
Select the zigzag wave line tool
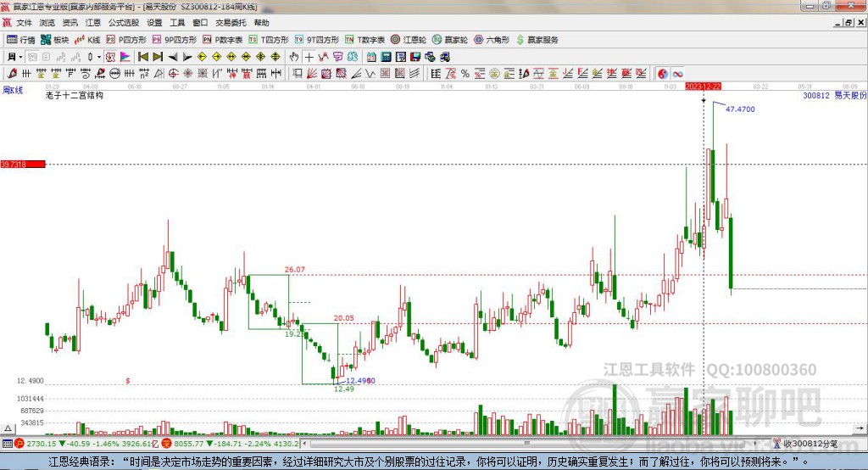[x=370, y=73]
